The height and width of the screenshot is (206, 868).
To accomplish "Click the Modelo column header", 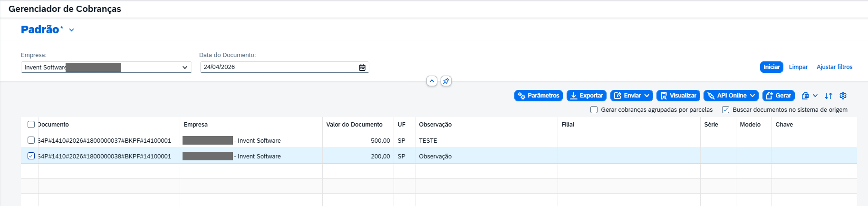I will coord(754,125).
